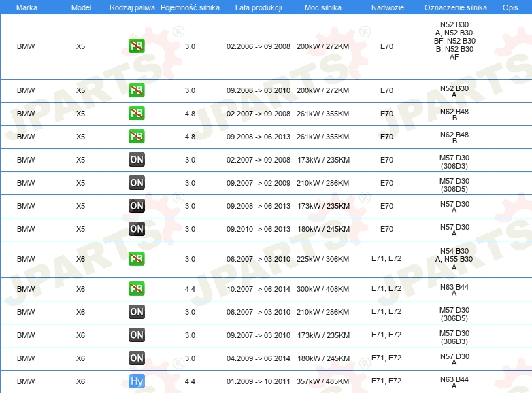
Task: Click engine code N52 B30 A in 09.2008 row
Action: pyautogui.click(x=454, y=91)
